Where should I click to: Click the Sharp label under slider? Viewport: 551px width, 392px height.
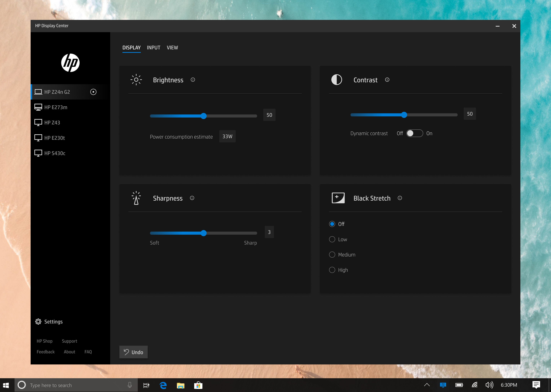[250, 243]
